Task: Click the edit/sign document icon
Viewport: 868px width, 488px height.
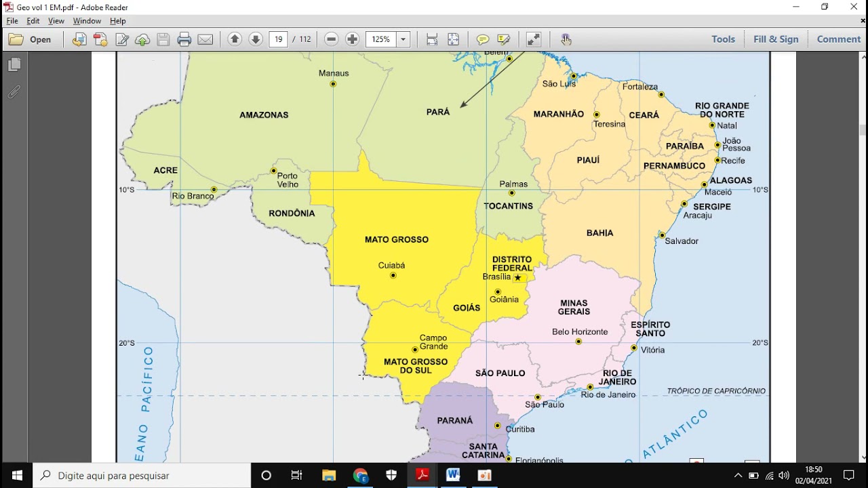Action: click(121, 39)
